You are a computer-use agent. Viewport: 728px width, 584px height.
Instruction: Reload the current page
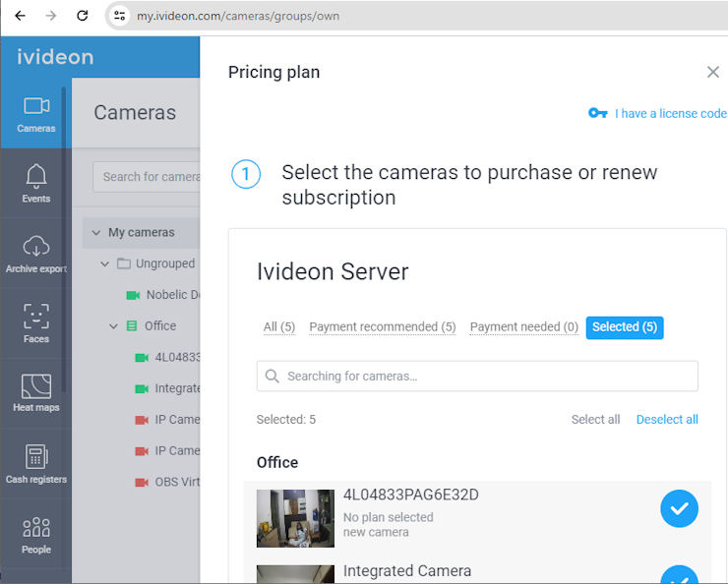tap(83, 16)
